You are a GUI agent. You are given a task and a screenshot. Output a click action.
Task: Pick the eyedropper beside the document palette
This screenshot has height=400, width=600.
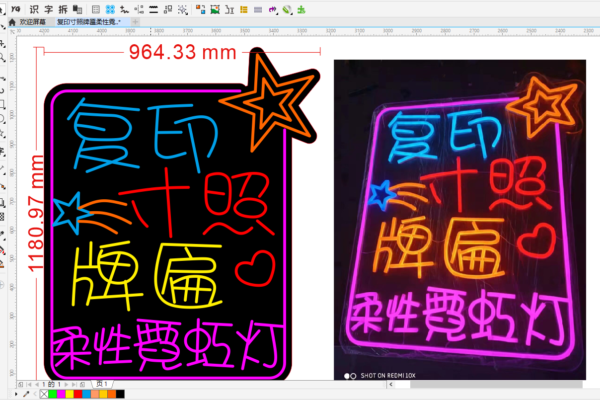coord(26,394)
